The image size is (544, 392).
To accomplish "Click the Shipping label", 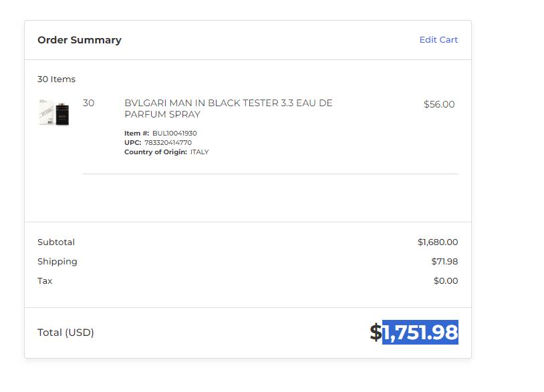I will 57,262.
